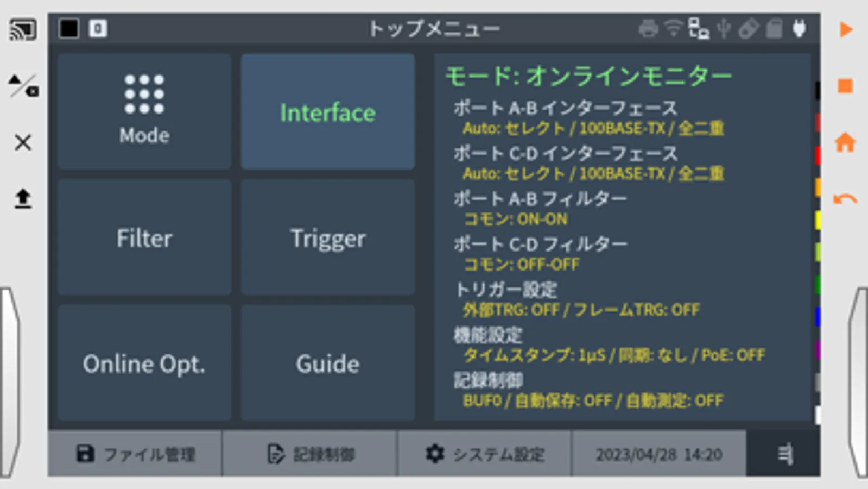The height and width of the screenshot is (489, 868).
Task: Open 記録制御 record control
Action: click(x=310, y=453)
